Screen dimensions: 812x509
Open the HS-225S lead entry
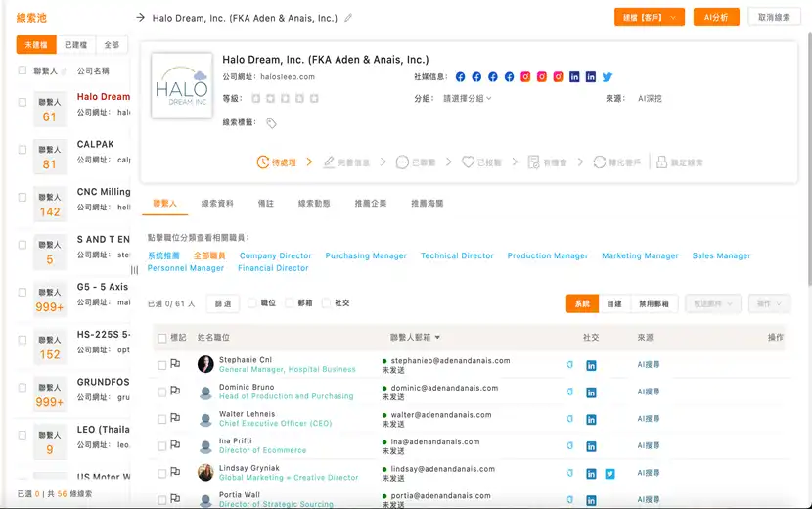(104, 335)
